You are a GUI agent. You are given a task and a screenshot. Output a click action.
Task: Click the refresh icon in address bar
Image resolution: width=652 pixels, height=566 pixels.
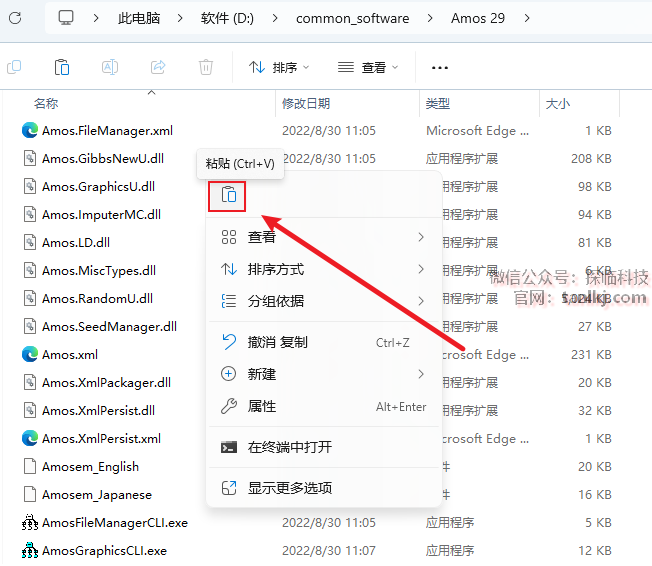click(15, 18)
